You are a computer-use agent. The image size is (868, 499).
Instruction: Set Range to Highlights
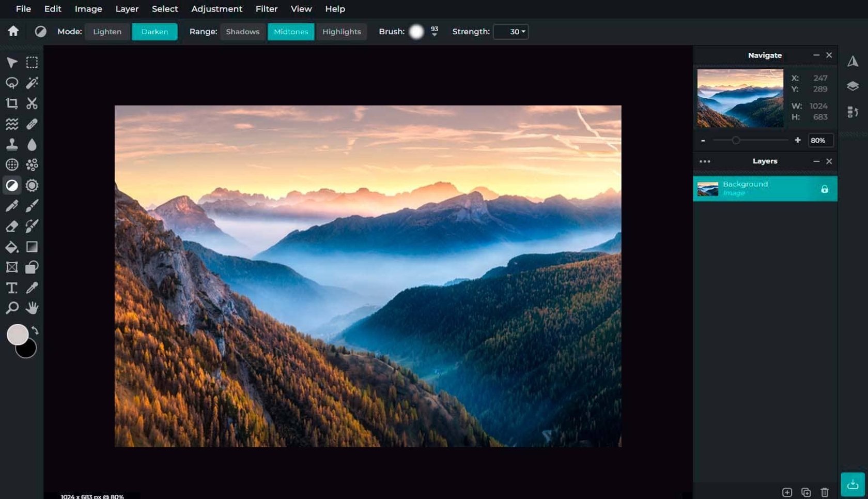[342, 32]
